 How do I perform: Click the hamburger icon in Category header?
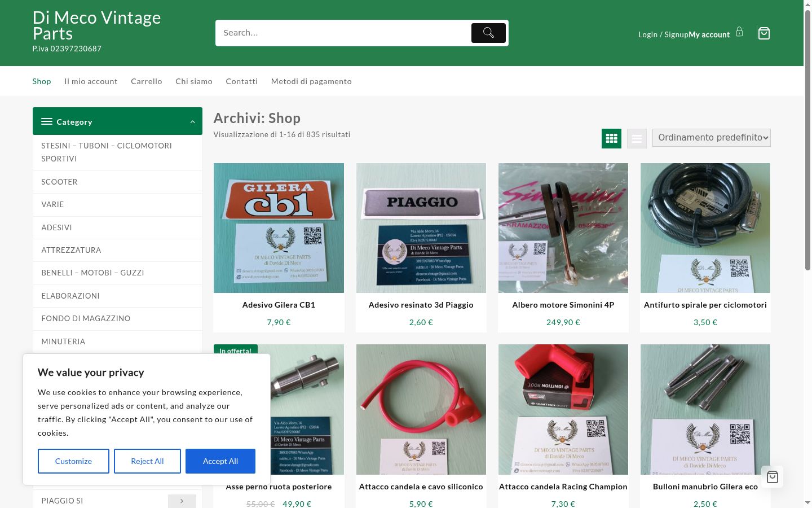coord(47,121)
